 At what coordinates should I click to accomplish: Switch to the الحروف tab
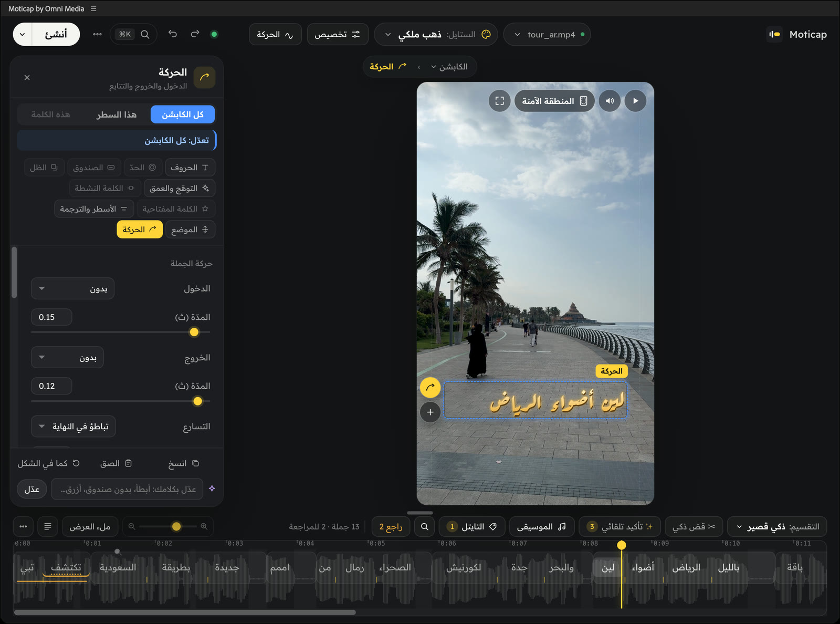point(190,168)
